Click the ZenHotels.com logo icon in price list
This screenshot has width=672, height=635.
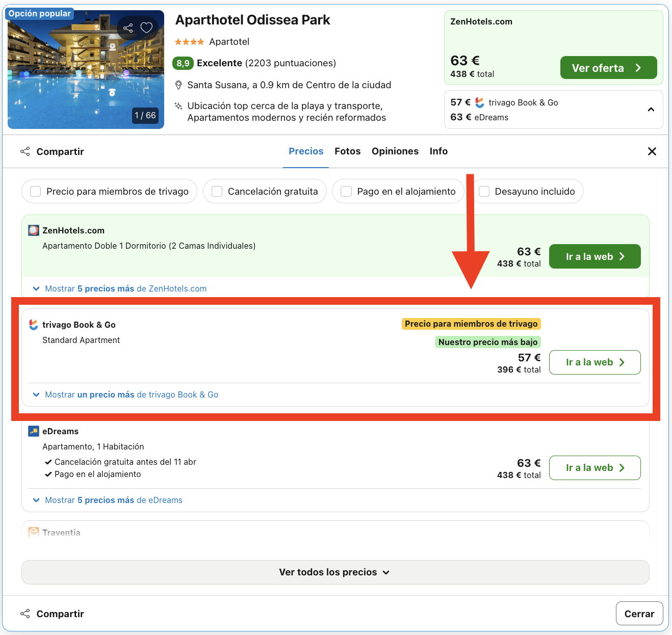coord(34,230)
